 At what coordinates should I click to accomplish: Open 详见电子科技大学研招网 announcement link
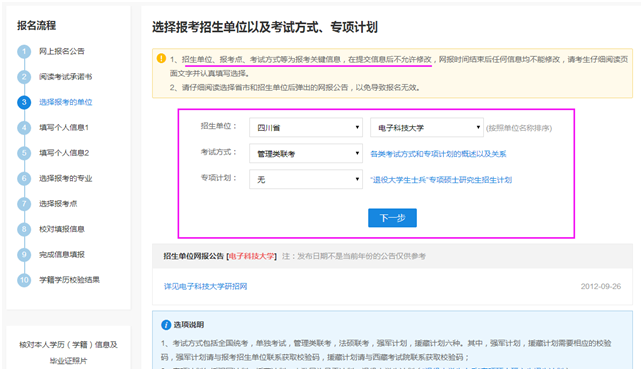pyautogui.click(x=205, y=287)
